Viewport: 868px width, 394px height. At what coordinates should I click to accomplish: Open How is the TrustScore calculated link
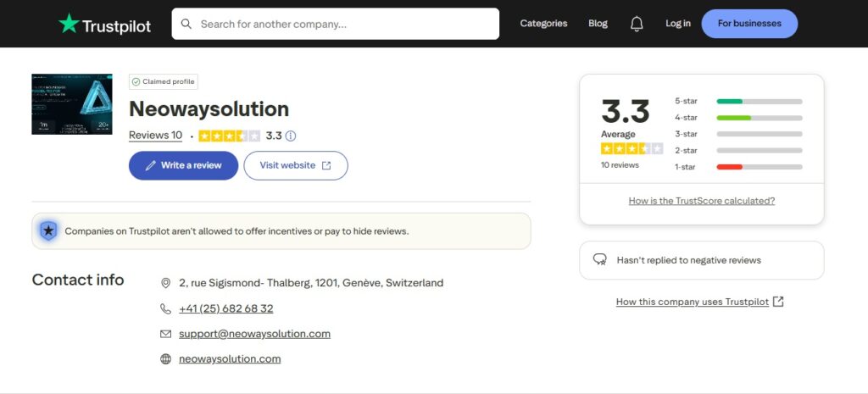[701, 201]
